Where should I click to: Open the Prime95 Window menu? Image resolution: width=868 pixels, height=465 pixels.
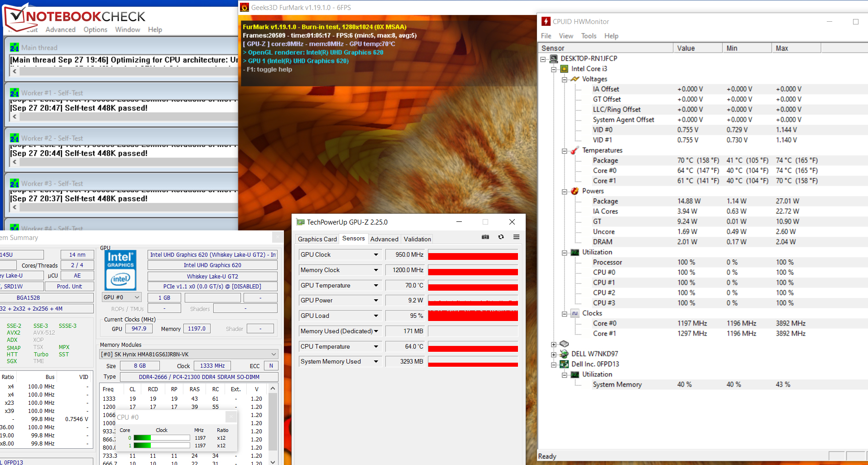pos(128,29)
